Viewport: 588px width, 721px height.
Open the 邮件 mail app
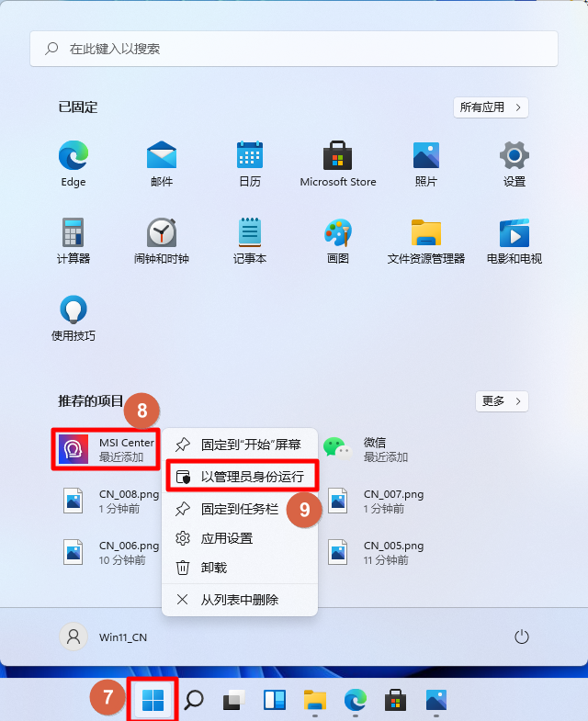pyautogui.click(x=162, y=163)
